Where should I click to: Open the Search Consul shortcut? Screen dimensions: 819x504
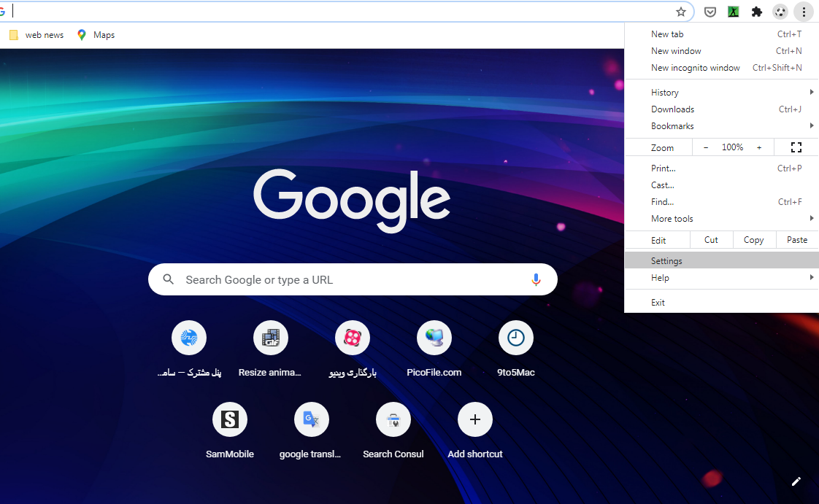tap(393, 430)
